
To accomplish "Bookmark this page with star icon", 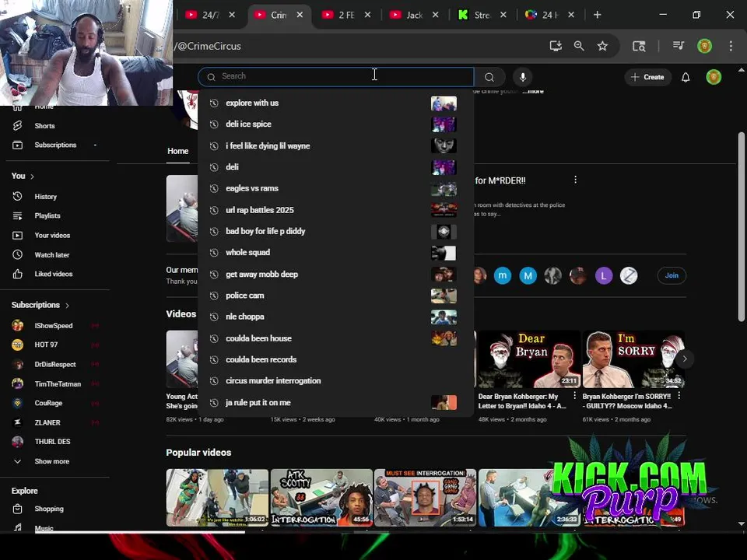I will coord(602,46).
